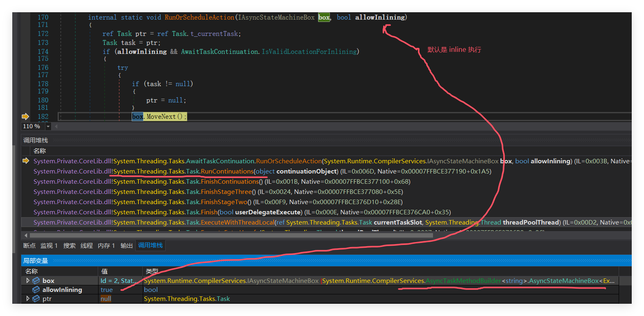This screenshot has height=316, width=644.
Task: Click the true value of allowInlining
Action: [x=107, y=289]
